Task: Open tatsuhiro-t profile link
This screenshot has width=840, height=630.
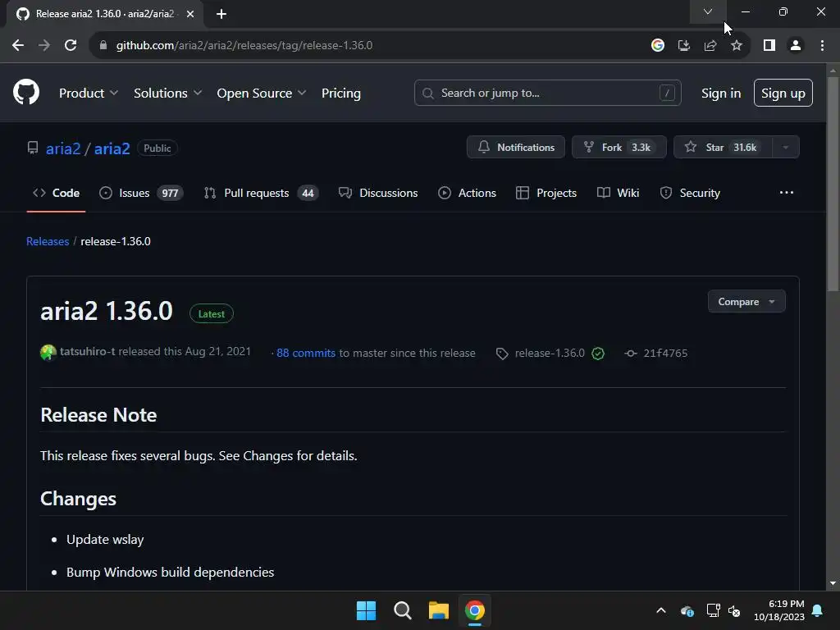Action: coord(87,351)
